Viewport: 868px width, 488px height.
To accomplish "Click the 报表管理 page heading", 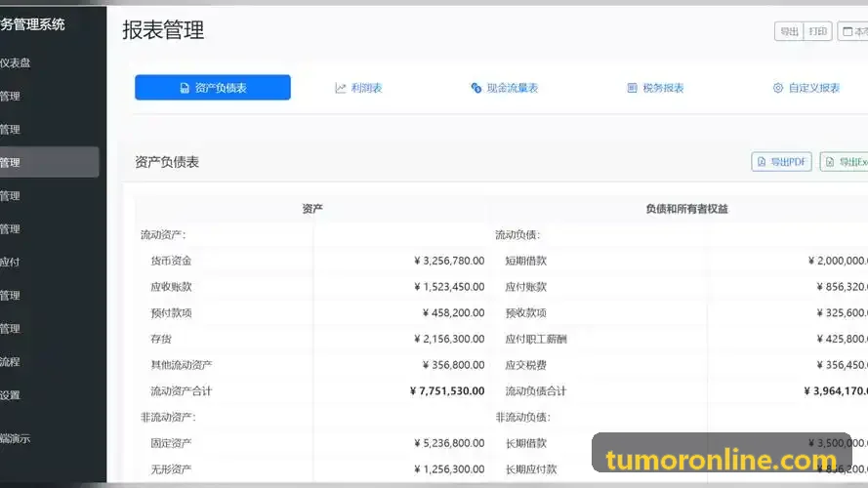I will coord(163,30).
